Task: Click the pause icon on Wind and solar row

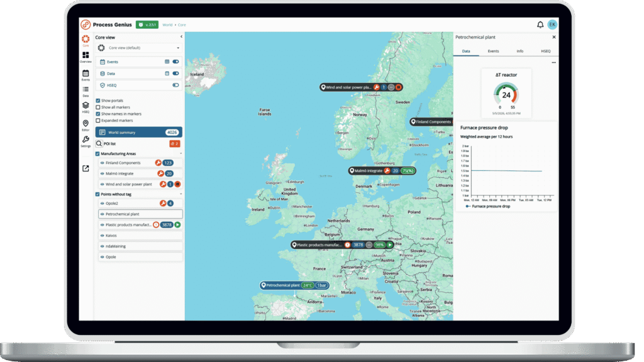Action: pos(177,184)
